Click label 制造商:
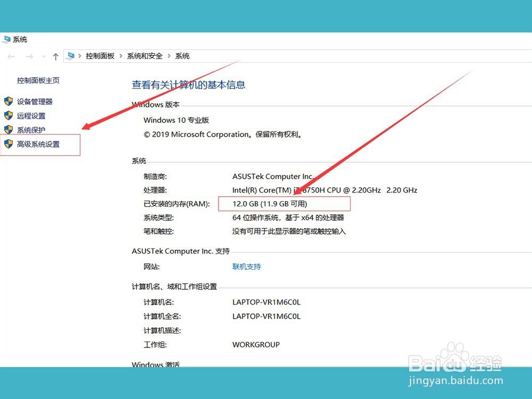 click(x=155, y=177)
